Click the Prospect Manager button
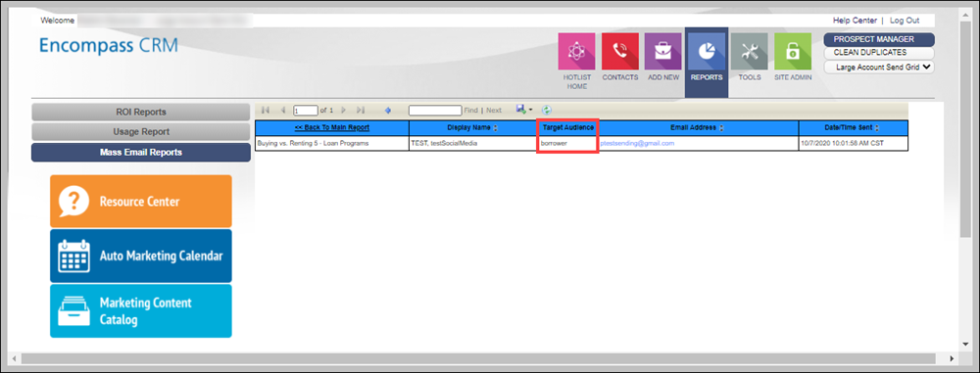Viewport: 980px width, 373px height. pos(879,39)
